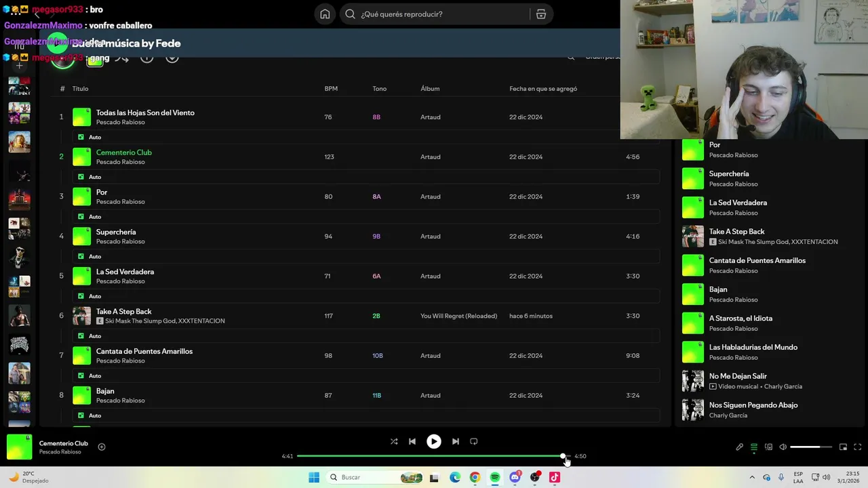Viewport: 868px width, 488px height.
Task: Mute the volume via the speaker icon
Action: pyautogui.click(x=783, y=447)
